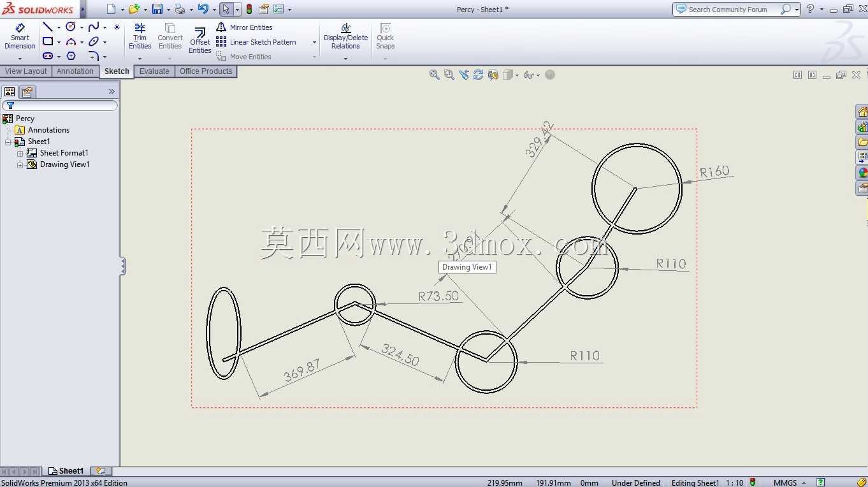The width and height of the screenshot is (868, 487).
Task: Expand the Drawing View1 node
Action: click(x=20, y=164)
